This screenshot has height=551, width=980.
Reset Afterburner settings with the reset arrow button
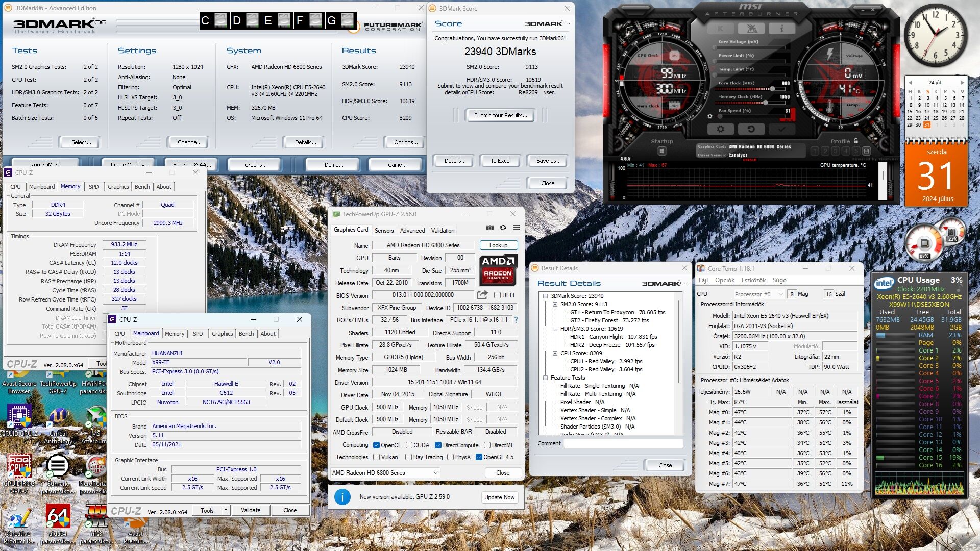point(751,129)
